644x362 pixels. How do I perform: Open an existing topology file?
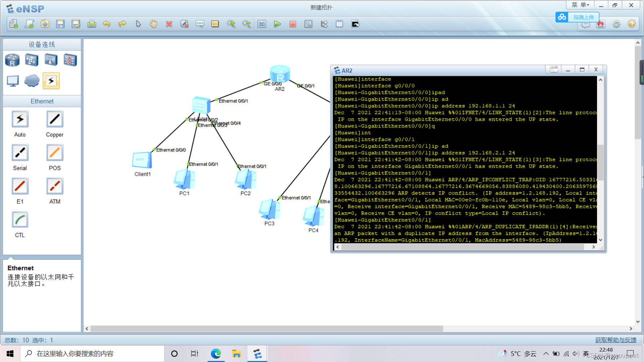pyautogui.click(x=45, y=24)
